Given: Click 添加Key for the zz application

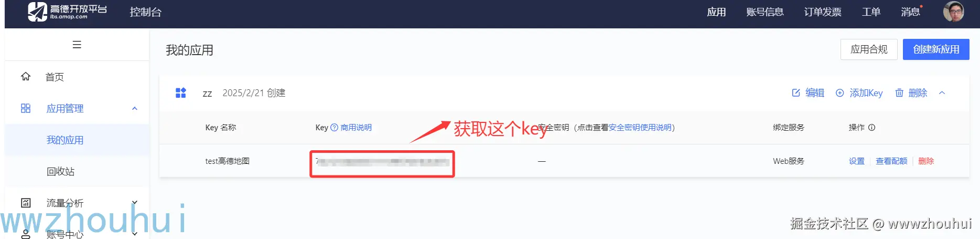Looking at the screenshot, I should (859, 93).
